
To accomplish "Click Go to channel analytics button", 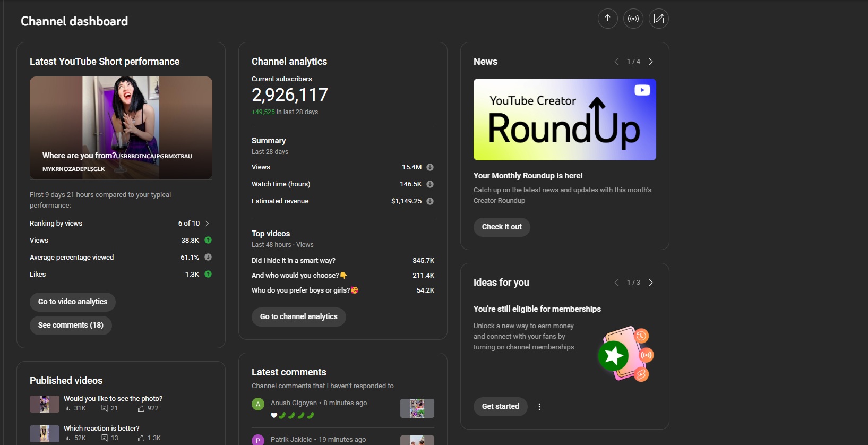I will pos(299,316).
